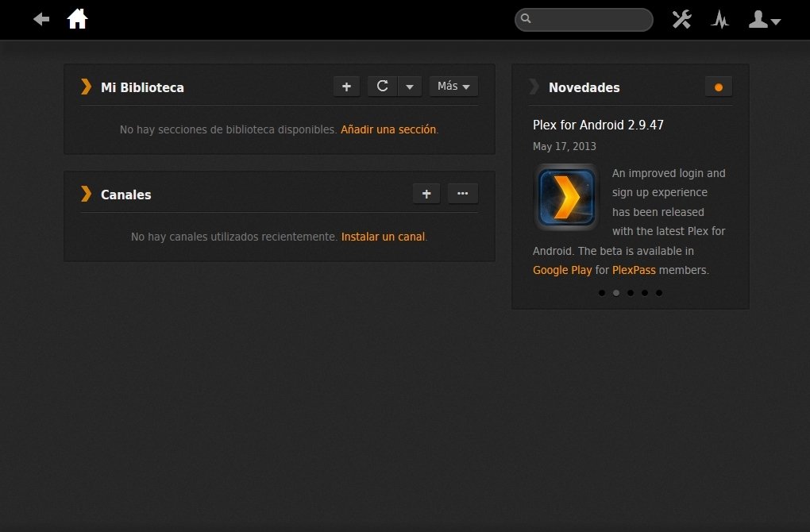Click the Instalar un canal link
The width and height of the screenshot is (810, 532).
(384, 237)
